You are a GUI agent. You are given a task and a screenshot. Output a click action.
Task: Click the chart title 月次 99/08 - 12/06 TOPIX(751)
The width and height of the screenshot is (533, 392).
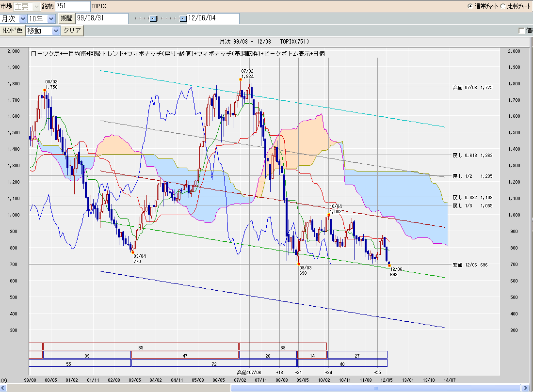[264, 42]
